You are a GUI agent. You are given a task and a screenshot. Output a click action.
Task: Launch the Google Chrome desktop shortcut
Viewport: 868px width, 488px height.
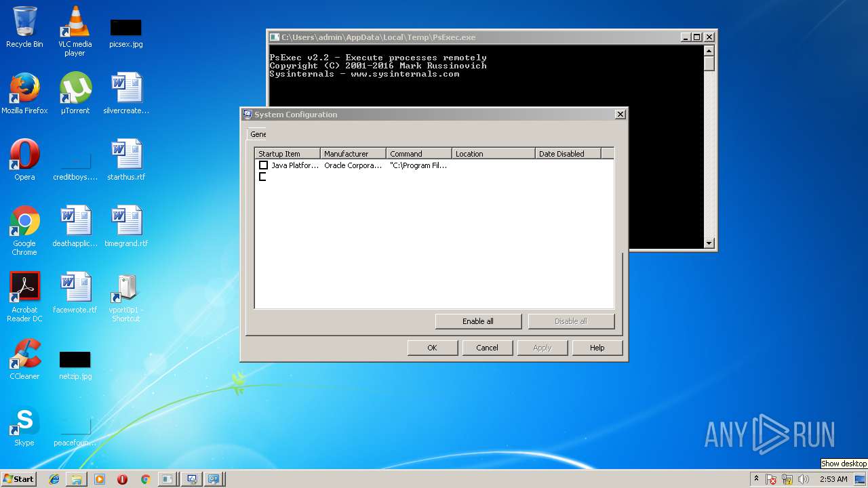click(24, 230)
